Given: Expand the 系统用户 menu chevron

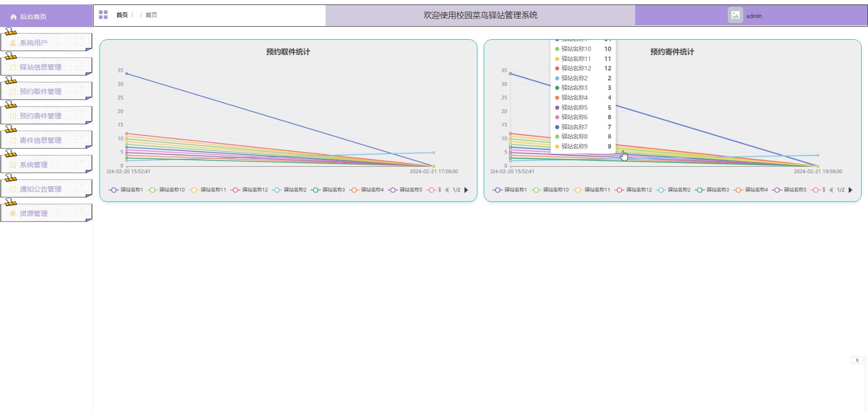Looking at the screenshot, I should point(82,39).
